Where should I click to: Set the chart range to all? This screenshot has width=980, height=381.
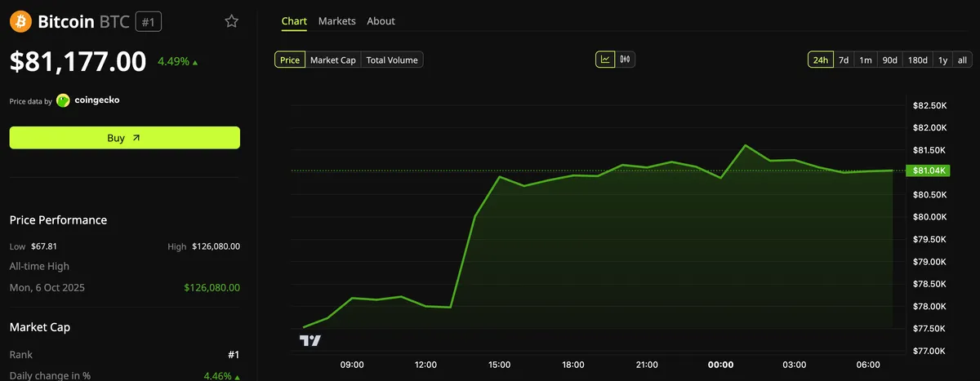(962, 60)
